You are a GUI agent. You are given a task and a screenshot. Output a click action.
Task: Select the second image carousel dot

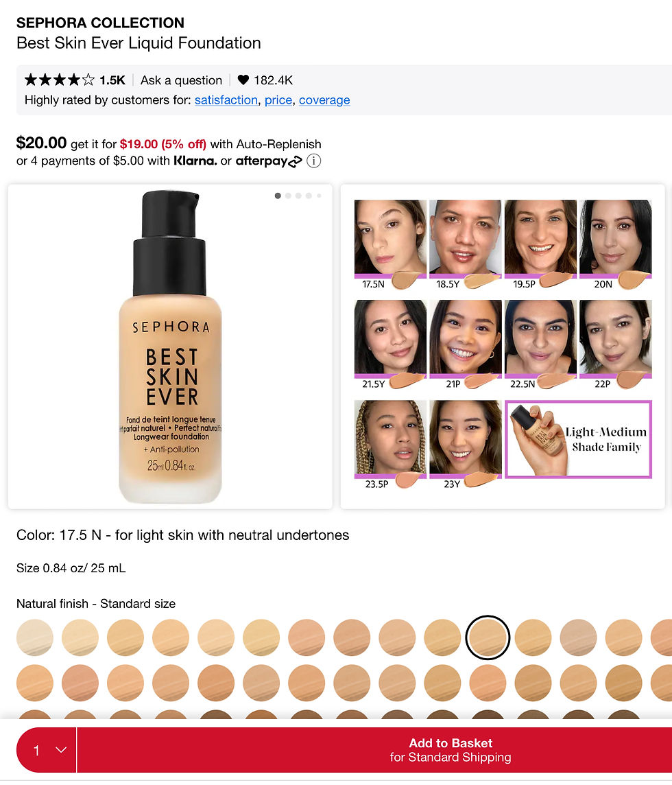(x=288, y=196)
